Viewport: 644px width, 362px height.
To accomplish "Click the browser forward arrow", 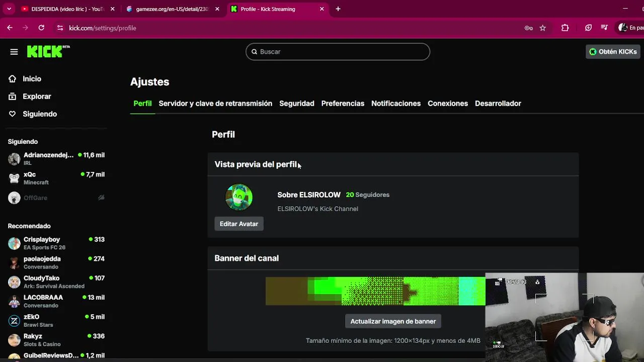I will (x=25, y=28).
